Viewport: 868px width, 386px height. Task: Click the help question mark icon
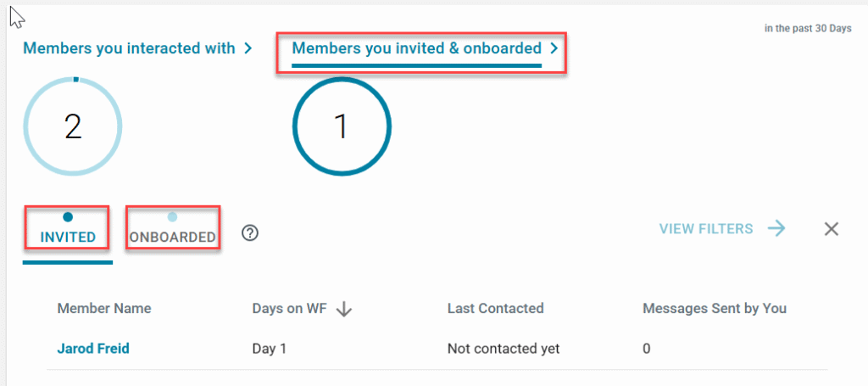coord(249,233)
